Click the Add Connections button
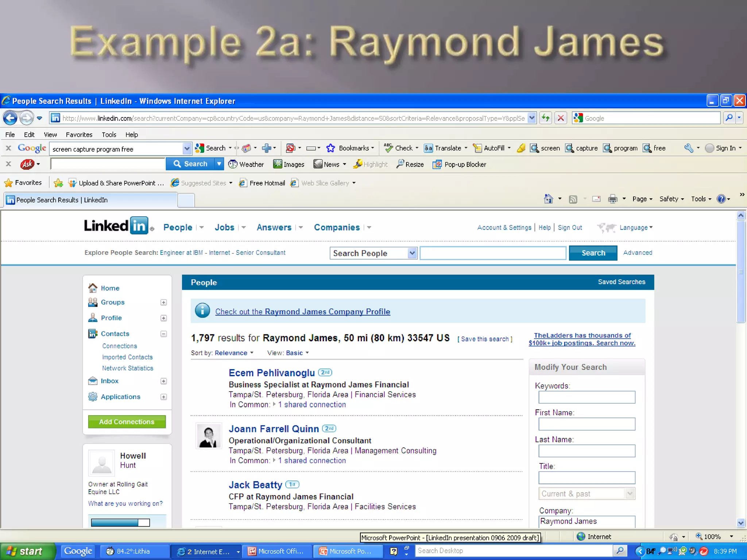The image size is (747, 560). coord(127,421)
